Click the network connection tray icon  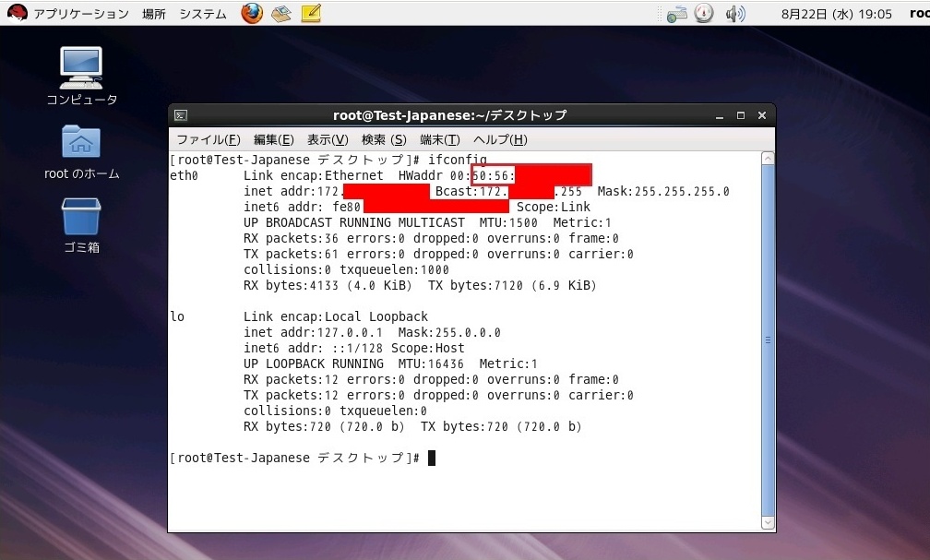(677, 14)
